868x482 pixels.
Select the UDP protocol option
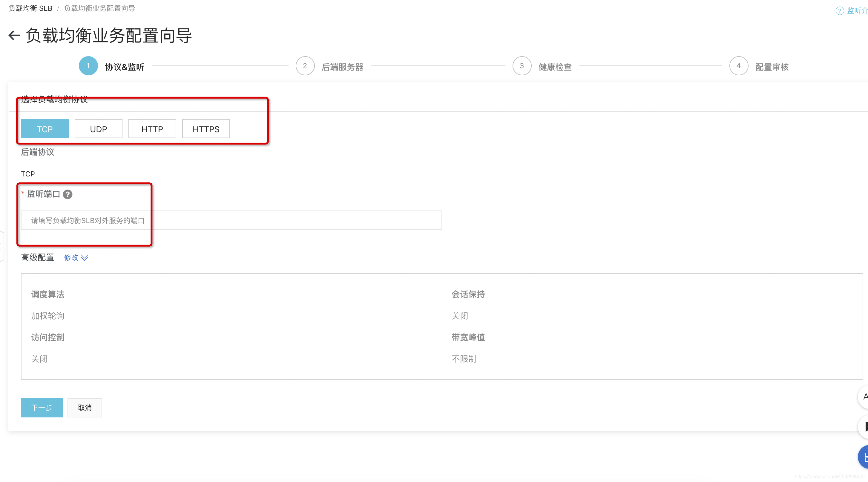click(98, 129)
